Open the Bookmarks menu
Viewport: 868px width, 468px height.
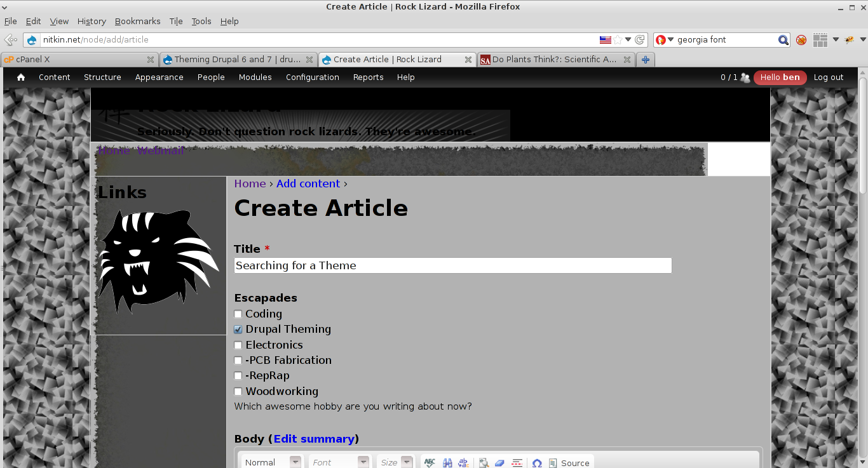[138, 21]
